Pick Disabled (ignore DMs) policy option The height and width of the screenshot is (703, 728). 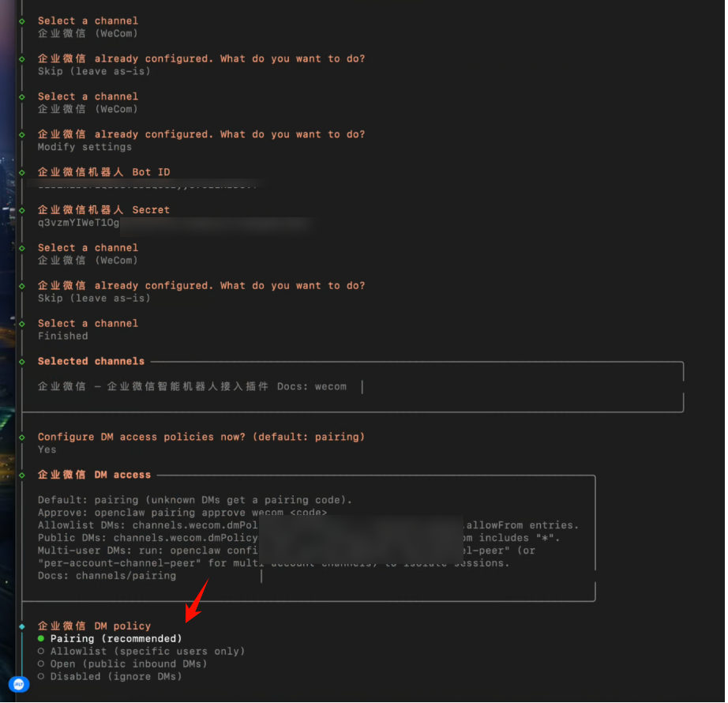(x=110, y=677)
